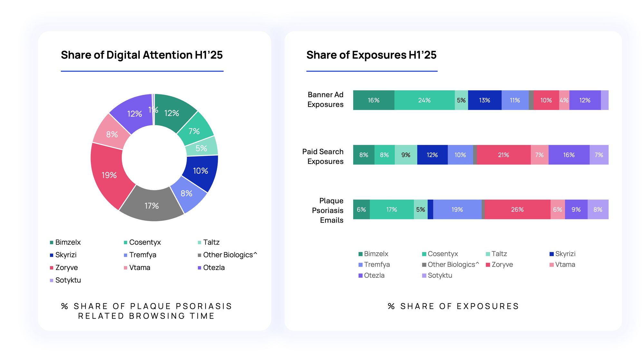Click the 5% Taltz segment in Banner Ad bar
This screenshot has width=644, height=362.
pos(461,100)
